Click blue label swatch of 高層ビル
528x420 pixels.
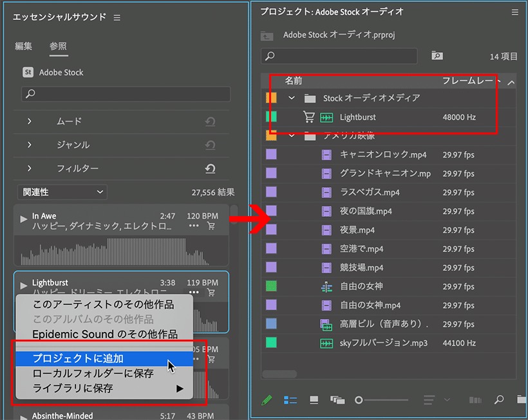tap(272, 324)
